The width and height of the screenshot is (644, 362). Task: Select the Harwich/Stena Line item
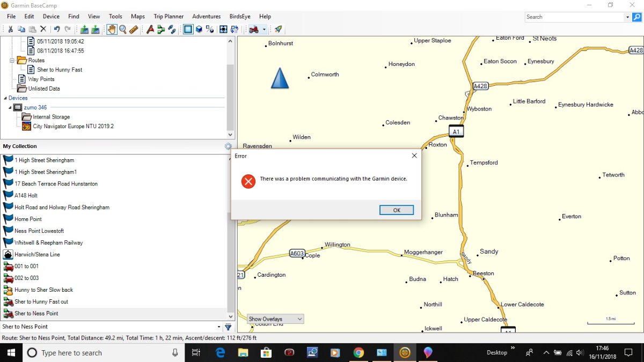coord(37,255)
